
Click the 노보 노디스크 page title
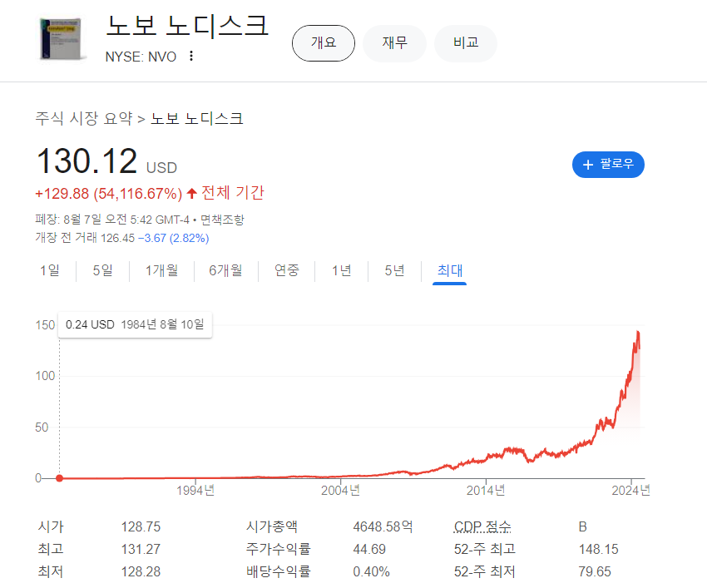[187, 25]
